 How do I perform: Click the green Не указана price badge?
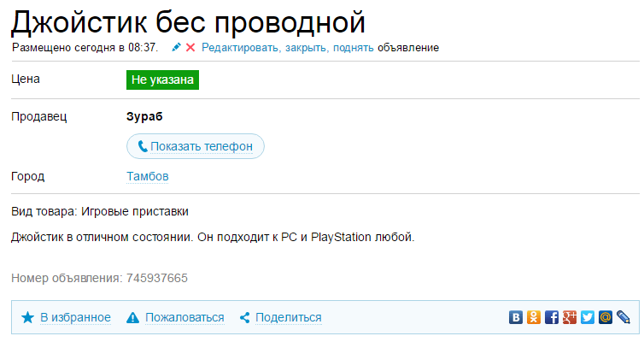point(162,80)
